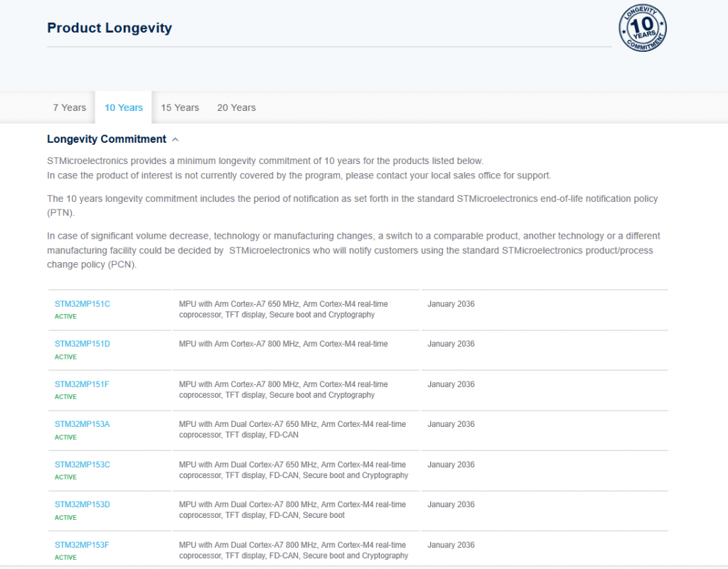Click ACTIVE status under STM32MP153A
Screen dimensions: 728x569
coord(65,438)
